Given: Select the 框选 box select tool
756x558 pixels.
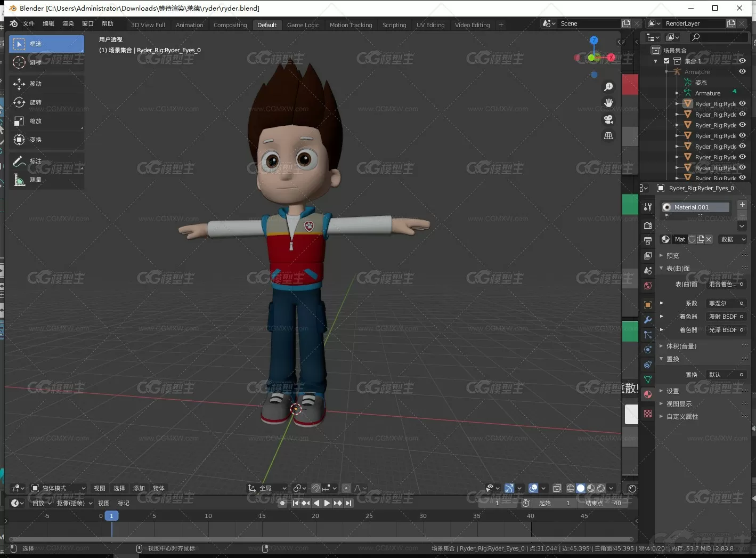Looking at the screenshot, I should tap(46, 44).
